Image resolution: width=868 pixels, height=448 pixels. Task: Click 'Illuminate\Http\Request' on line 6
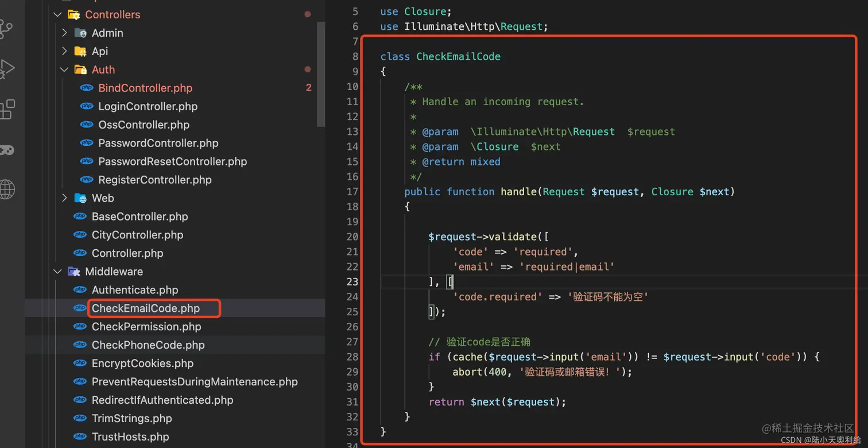click(475, 26)
